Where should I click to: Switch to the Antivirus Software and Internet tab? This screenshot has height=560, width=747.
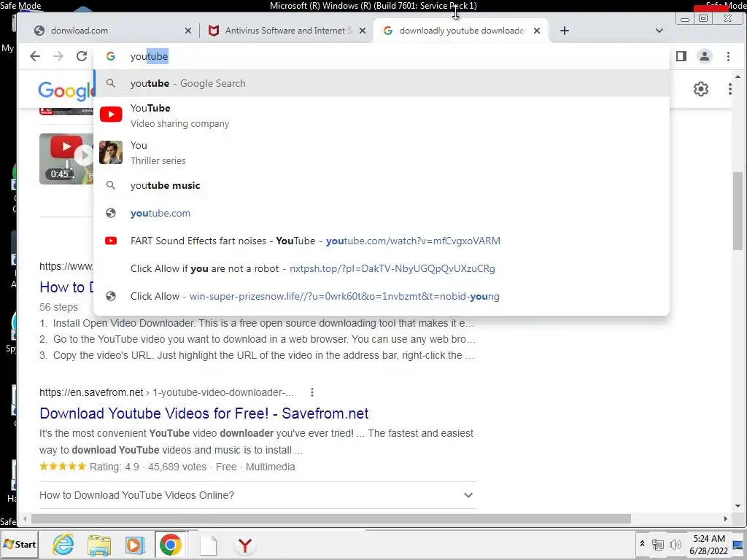[x=287, y=31]
